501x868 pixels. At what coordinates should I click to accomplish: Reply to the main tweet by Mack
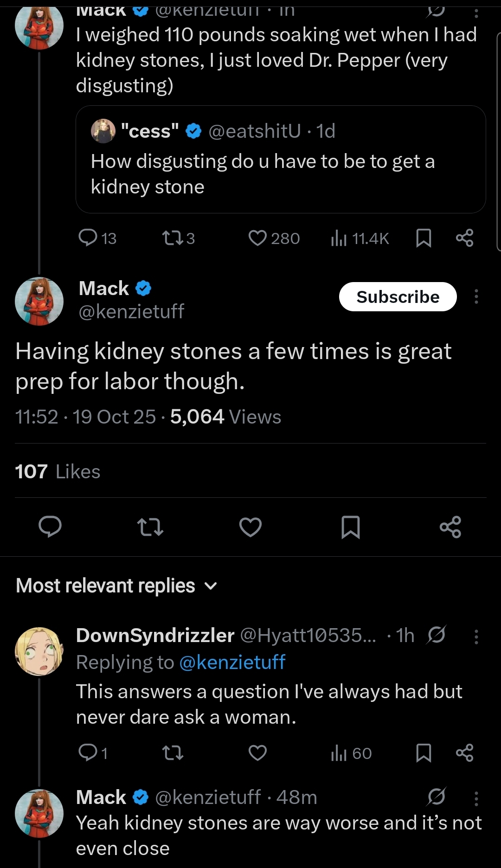point(50,527)
